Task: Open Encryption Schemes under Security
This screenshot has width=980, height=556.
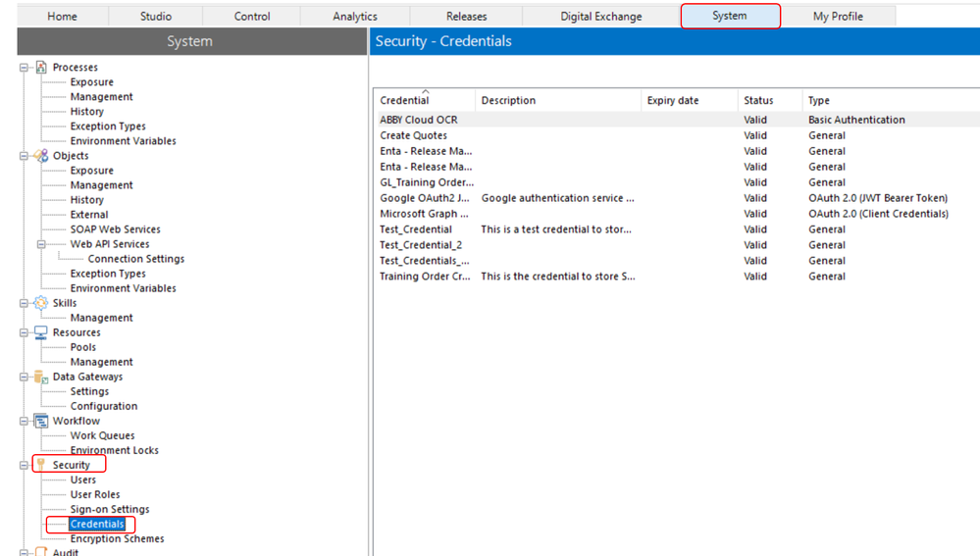Action: click(117, 538)
